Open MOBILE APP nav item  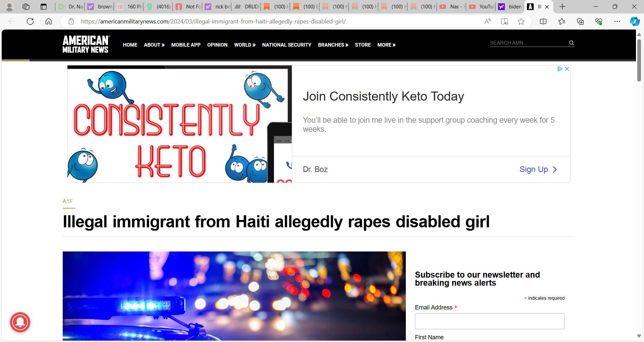click(186, 45)
